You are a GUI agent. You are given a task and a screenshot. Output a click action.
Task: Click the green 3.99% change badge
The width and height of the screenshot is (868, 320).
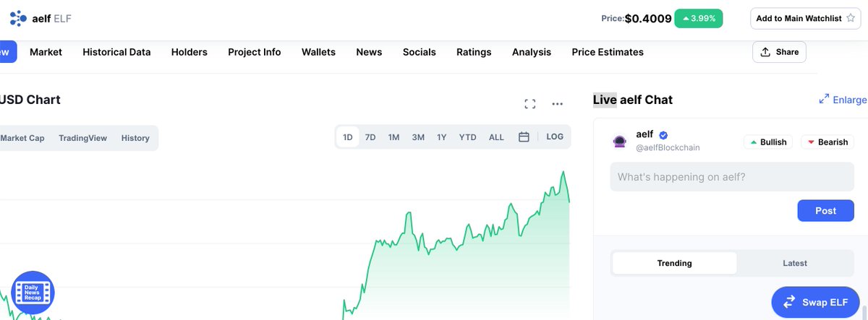tap(699, 19)
